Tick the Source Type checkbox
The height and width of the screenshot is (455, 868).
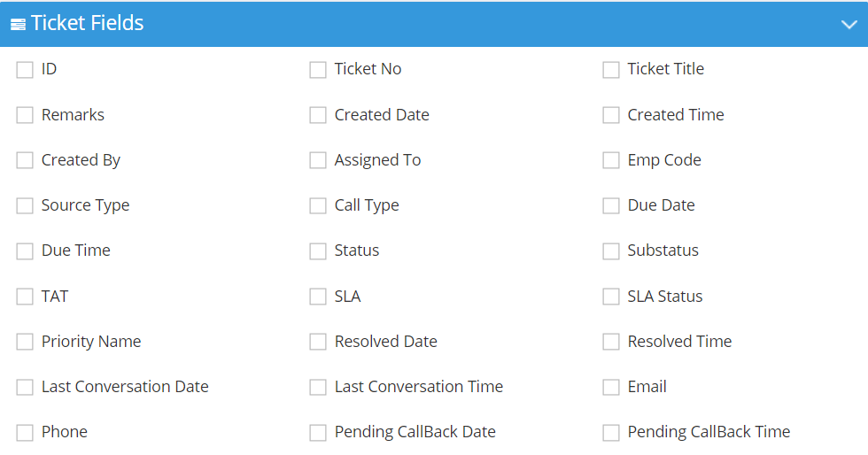[25, 206]
